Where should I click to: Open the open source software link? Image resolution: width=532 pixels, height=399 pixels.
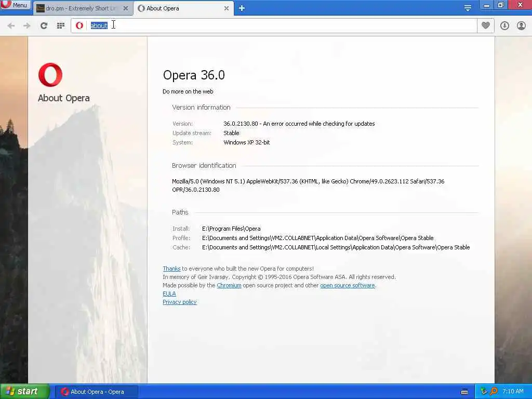click(348, 285)
